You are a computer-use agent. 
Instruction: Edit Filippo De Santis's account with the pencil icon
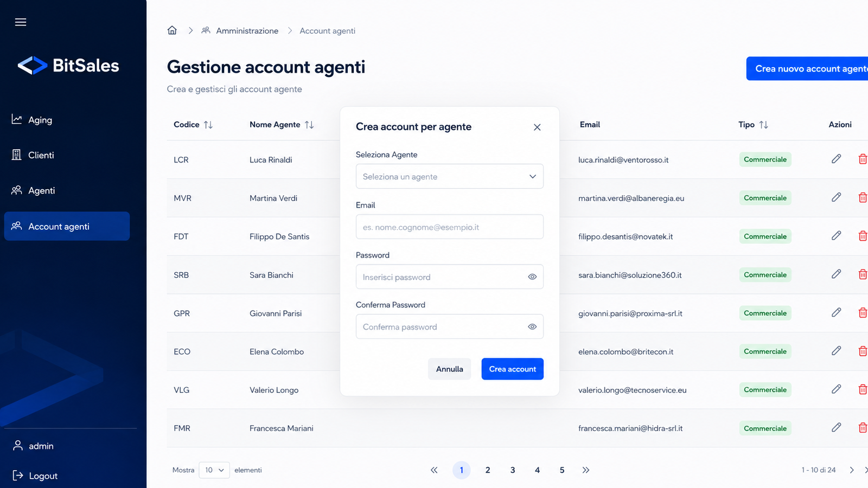click(x=836, y=236)
